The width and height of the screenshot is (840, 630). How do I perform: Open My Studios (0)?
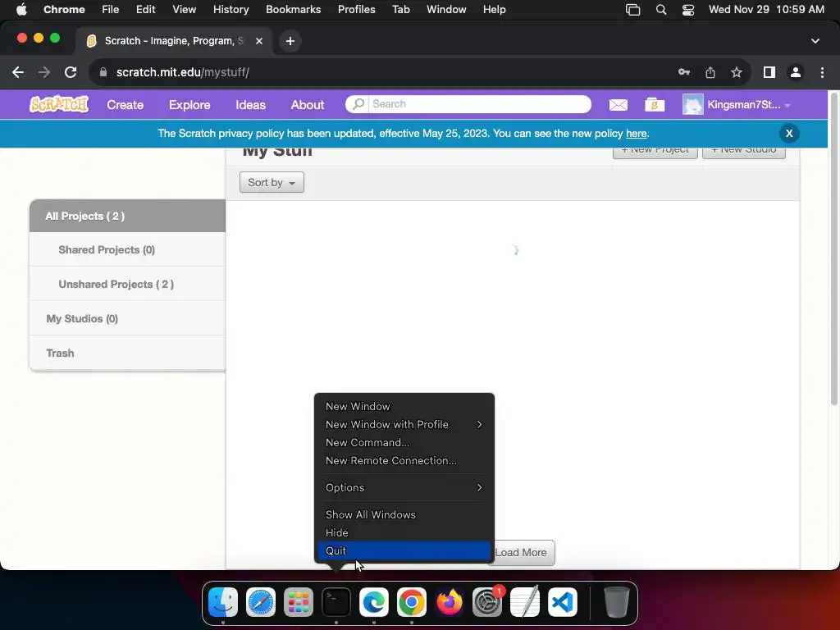pyautogui.click(x=127, y=319)
